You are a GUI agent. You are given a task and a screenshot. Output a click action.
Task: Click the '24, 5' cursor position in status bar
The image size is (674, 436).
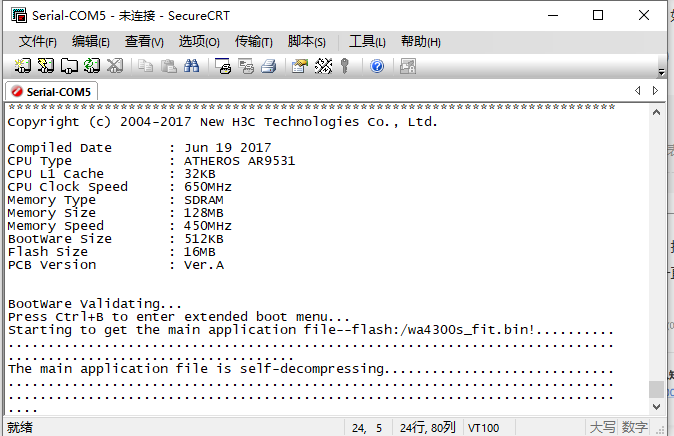pos(367,428)
